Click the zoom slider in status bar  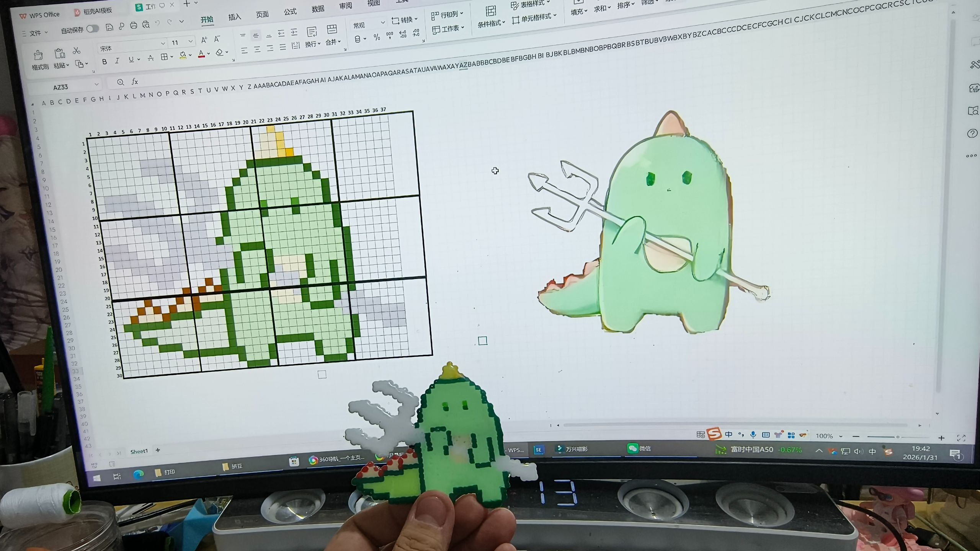tap(898, 437)
